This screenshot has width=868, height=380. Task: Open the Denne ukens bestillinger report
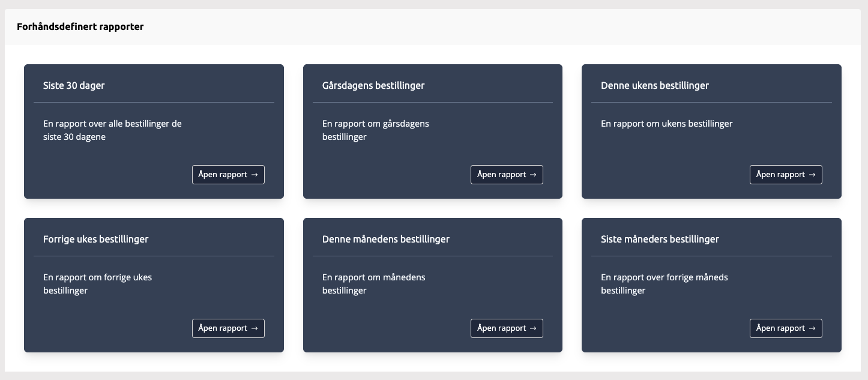[x=785, y=175]
